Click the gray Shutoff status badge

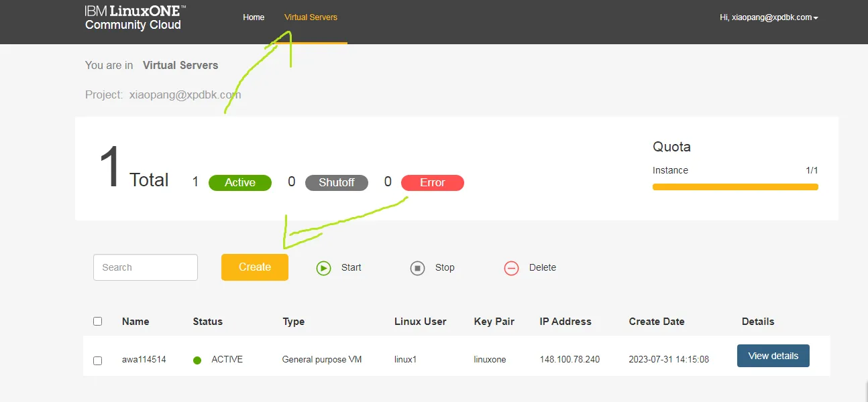coord(336,182)
